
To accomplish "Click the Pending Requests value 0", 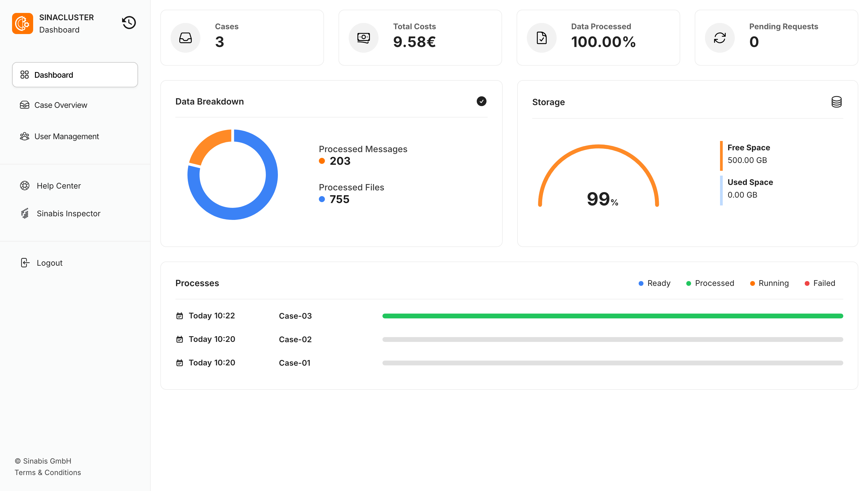I will [x=754, y=42].
